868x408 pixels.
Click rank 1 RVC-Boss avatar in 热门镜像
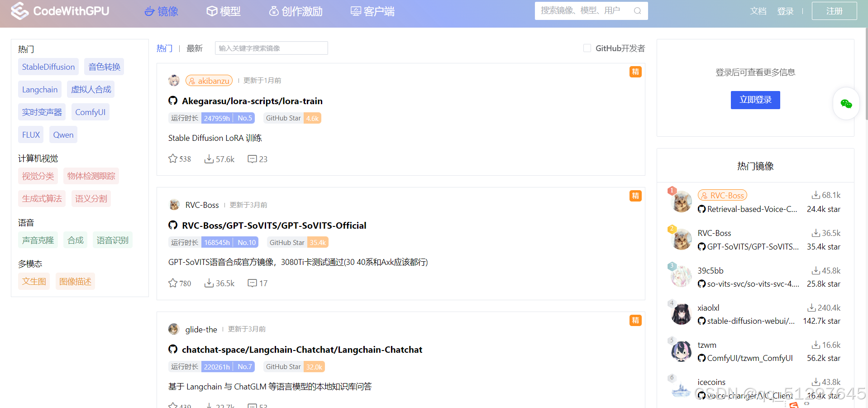pyautogui.click(x=682, y=202)
